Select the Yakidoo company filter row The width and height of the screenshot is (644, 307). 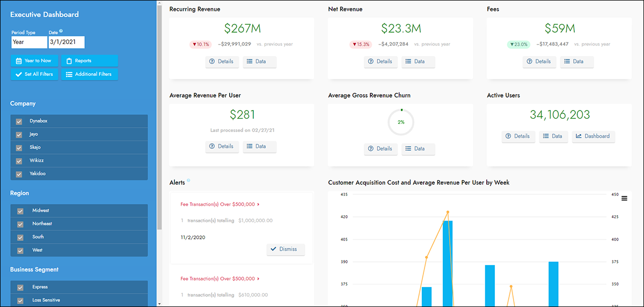(79, 174)
